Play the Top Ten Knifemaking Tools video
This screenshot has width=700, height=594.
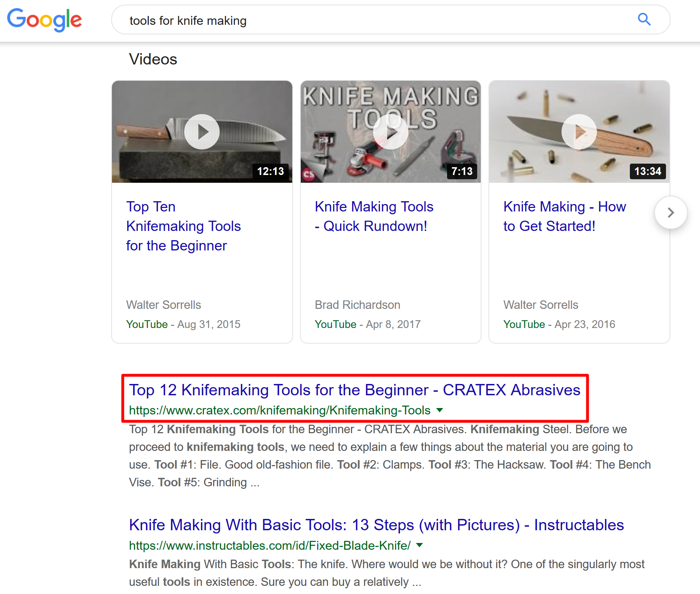tap(202, 132)
